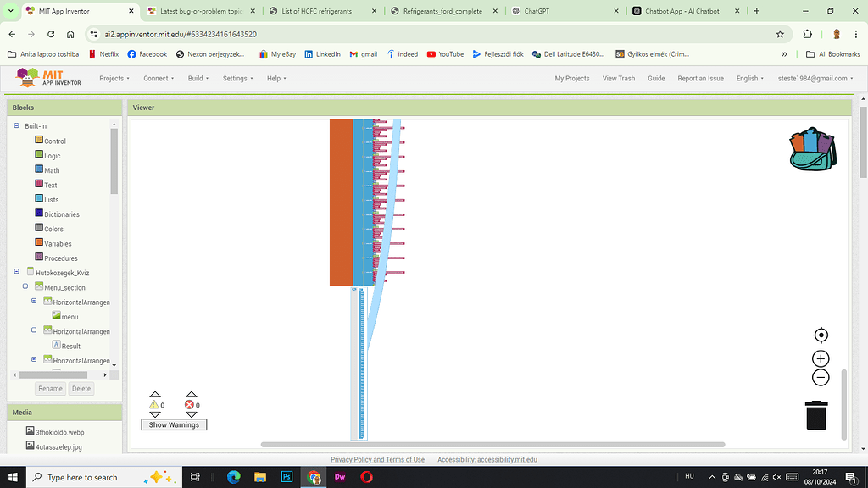
Task: Zoom in with the plus icon
Action: [821, 358]
